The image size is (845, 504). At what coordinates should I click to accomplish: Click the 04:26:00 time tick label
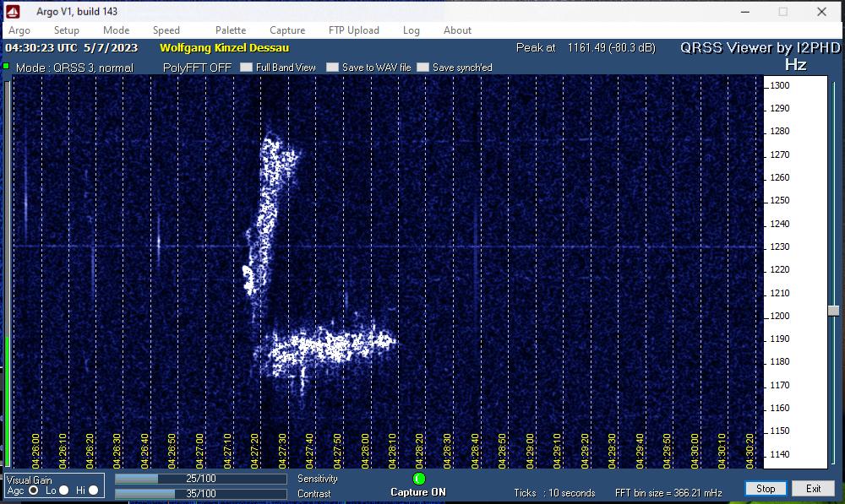point(35,451)
